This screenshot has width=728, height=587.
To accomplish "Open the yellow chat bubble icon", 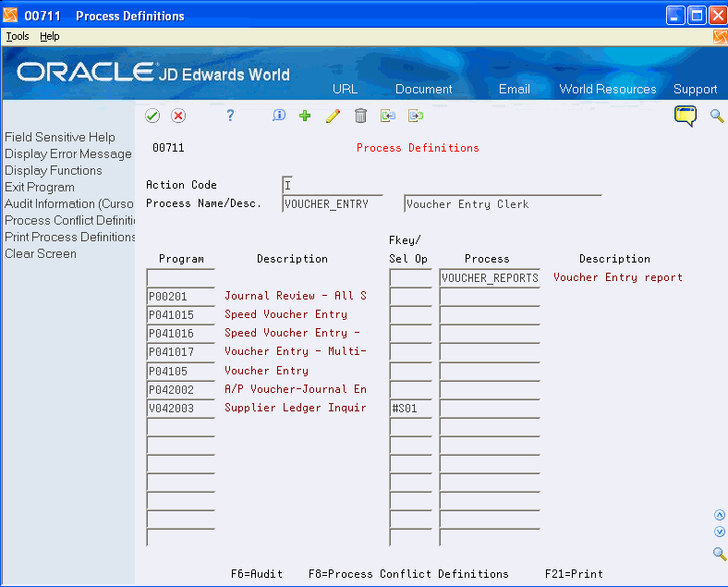I will click(686, 116).
